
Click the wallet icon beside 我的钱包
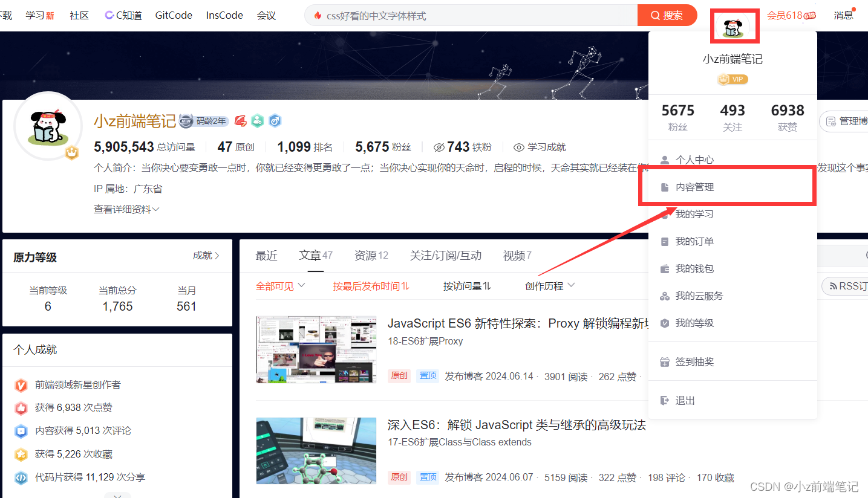[665, 269]
